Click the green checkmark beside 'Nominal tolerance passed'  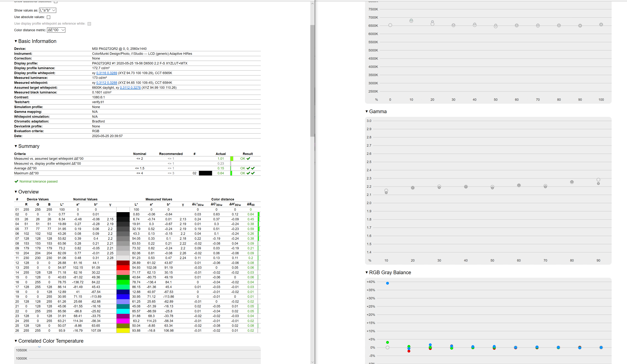pos(16,181)
